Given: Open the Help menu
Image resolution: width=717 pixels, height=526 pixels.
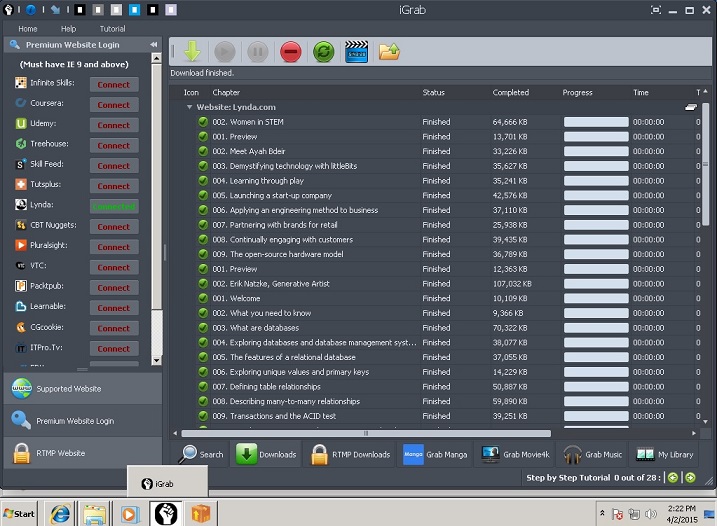Looking at the screenshot, I should pyautogui.click(x=69, y=29).
